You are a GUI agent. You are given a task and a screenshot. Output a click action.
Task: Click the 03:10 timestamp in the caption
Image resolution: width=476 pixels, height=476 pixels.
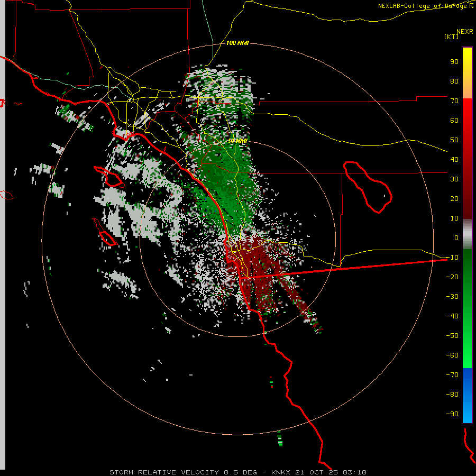click(x=354, y=472)
